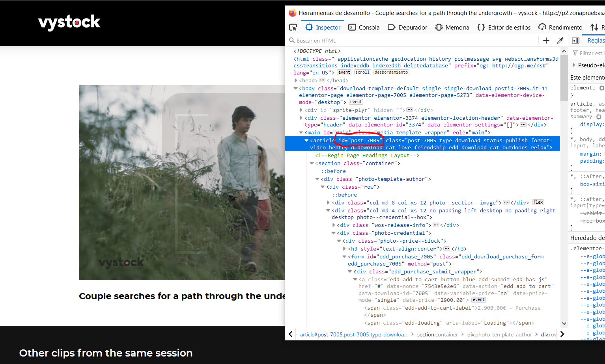Click the markup panel vertical scrollbar thumb
Screen dimensions: 605x364
(x=564, y=78)
